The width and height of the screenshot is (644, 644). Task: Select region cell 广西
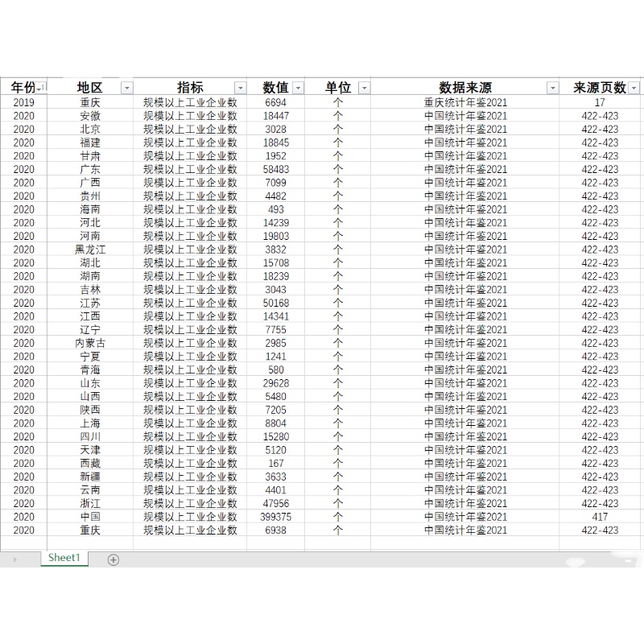[x=90, y=183]
